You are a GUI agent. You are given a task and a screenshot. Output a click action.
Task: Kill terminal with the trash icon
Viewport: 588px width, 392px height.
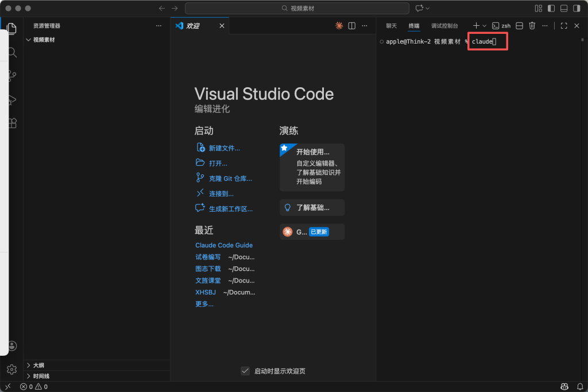532,26
